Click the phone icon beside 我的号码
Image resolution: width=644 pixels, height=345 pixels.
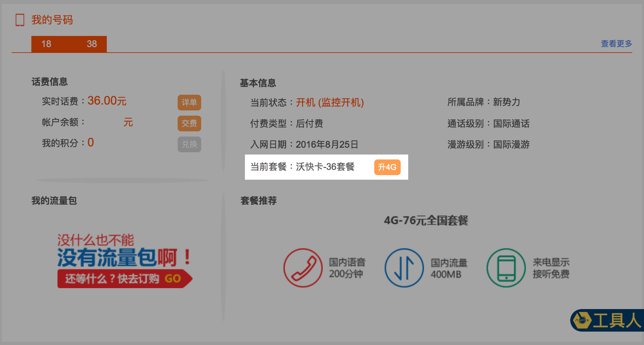click(20, 20)
